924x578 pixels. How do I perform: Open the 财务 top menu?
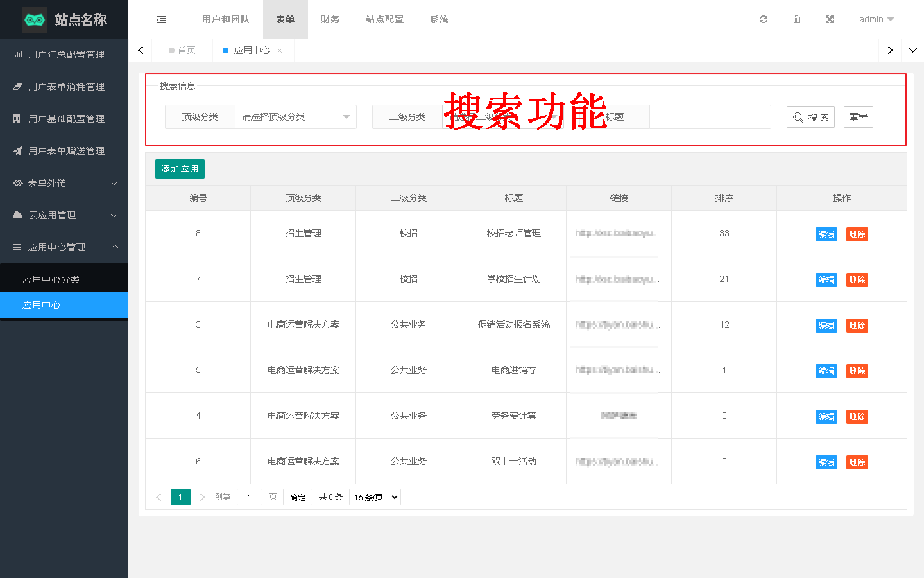[330, 19]
